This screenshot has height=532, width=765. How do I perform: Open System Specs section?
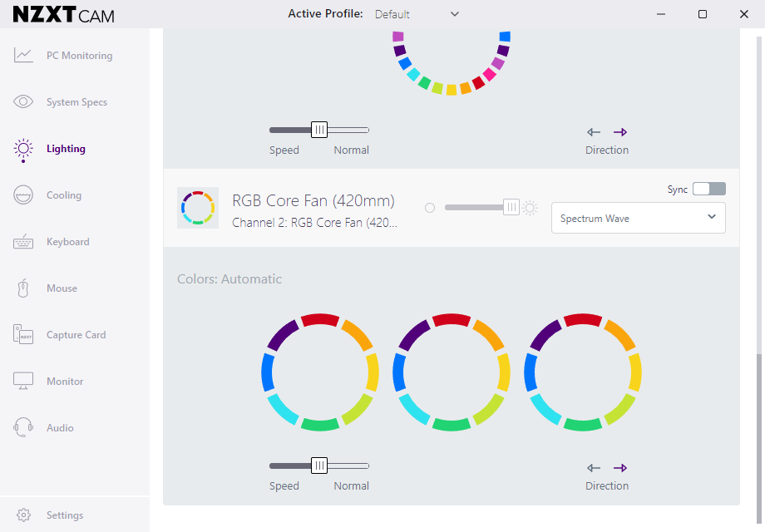pos(76,102)
